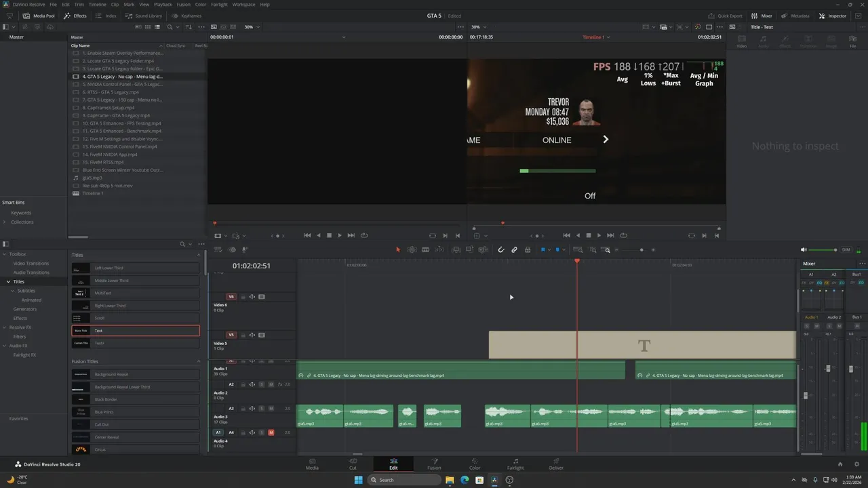This screenshot has width=868, height=488.
Task: Open File Explorer from the taskbar
Action: pos(450,480)
